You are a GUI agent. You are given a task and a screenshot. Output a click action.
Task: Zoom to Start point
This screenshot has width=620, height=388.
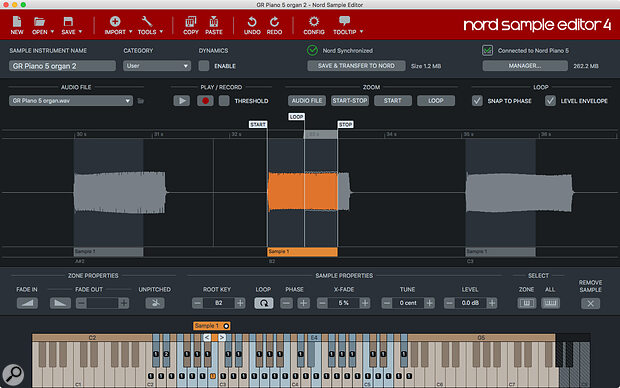[393, 101]
